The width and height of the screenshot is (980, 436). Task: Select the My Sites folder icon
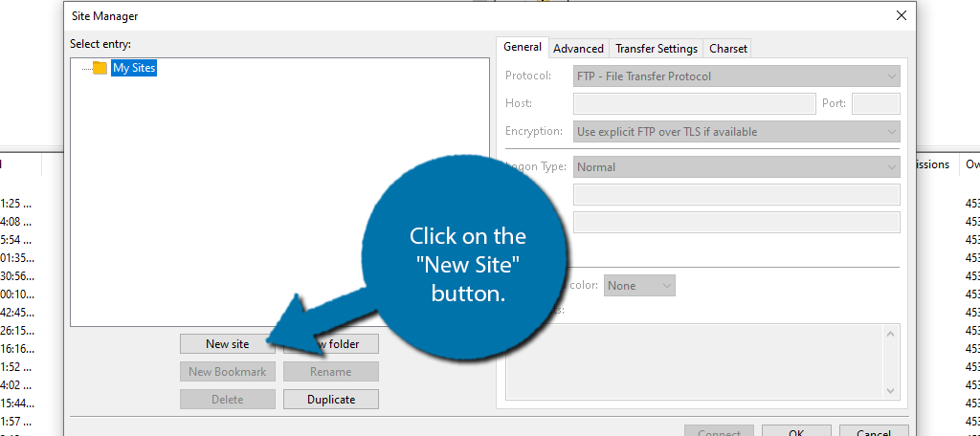coord(100,68)
